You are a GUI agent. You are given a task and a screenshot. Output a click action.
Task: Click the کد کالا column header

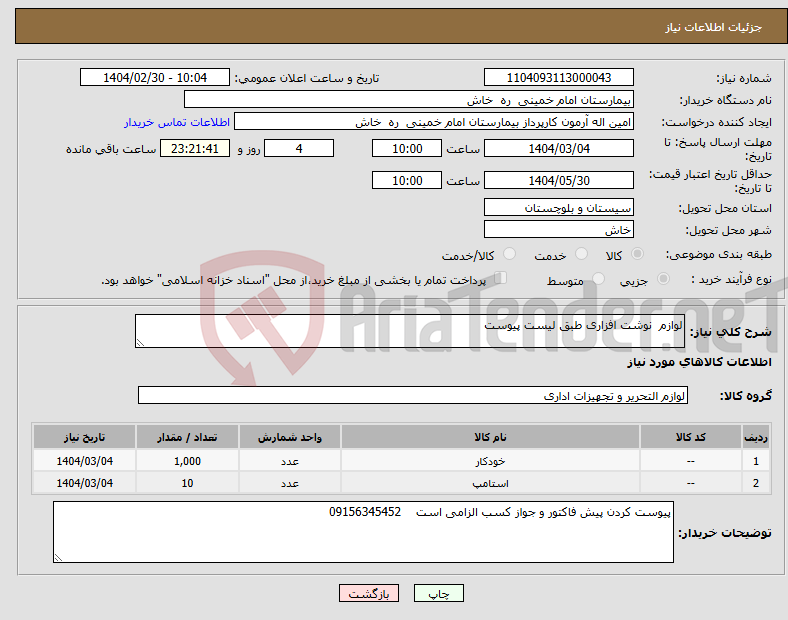click(691, 437)
